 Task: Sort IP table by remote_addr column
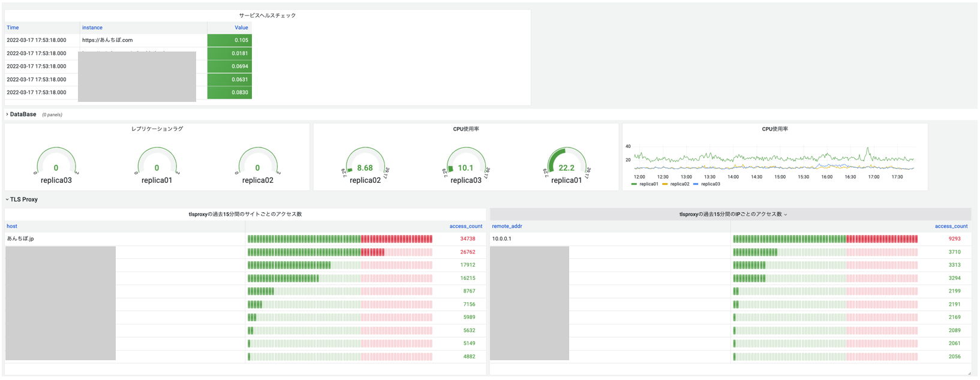(x=507, y=226)
